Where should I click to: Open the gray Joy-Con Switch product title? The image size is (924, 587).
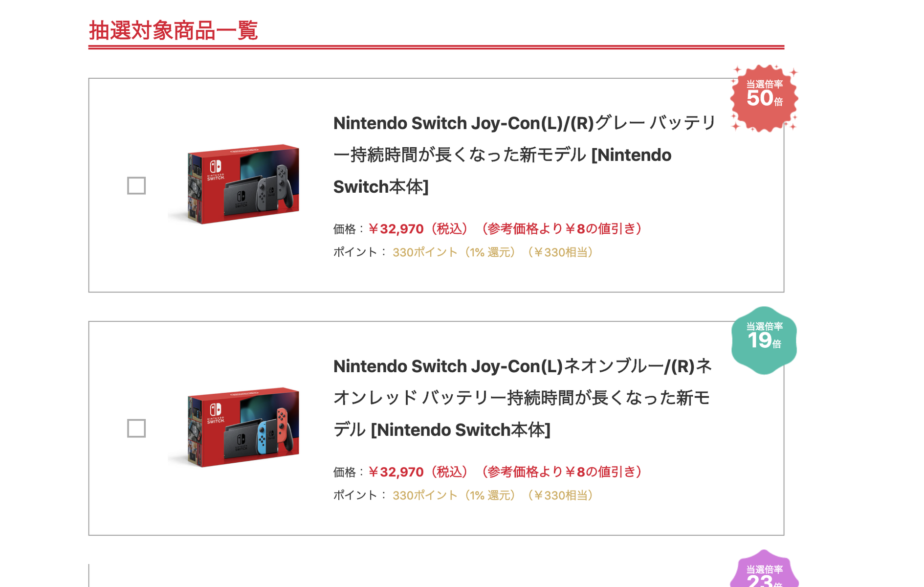point(525,155)
